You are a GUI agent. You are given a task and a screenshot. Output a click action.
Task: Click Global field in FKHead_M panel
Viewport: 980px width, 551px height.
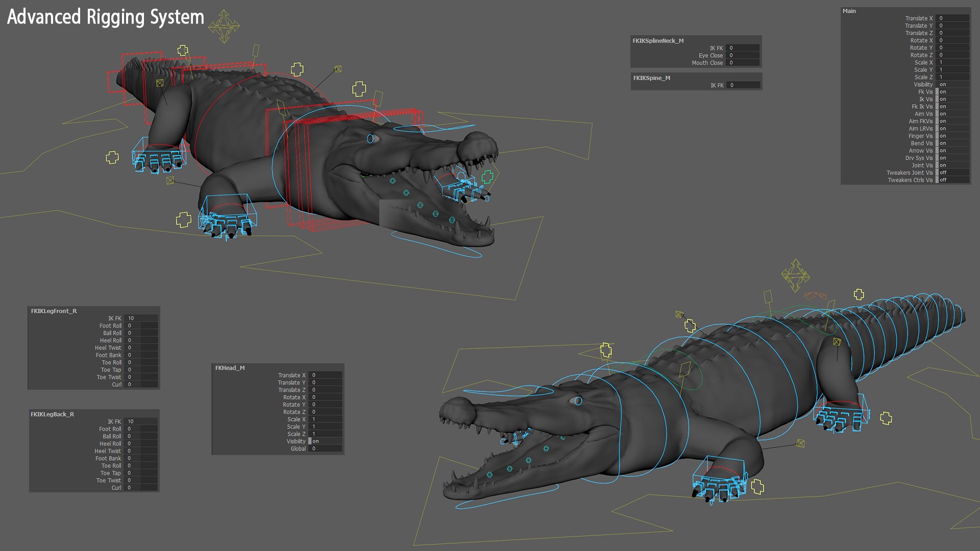(326, 448)
